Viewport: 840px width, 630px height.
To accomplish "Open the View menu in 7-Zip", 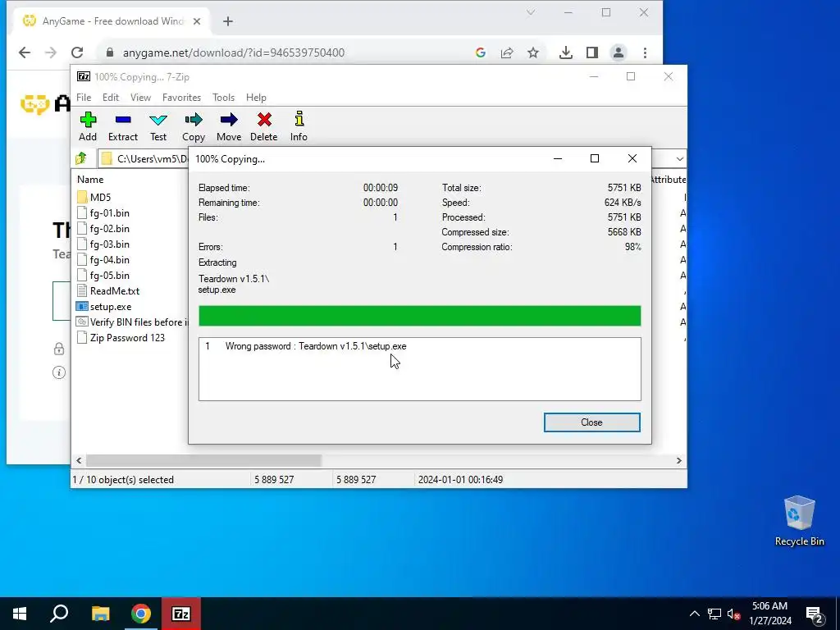I will [140, 98].
